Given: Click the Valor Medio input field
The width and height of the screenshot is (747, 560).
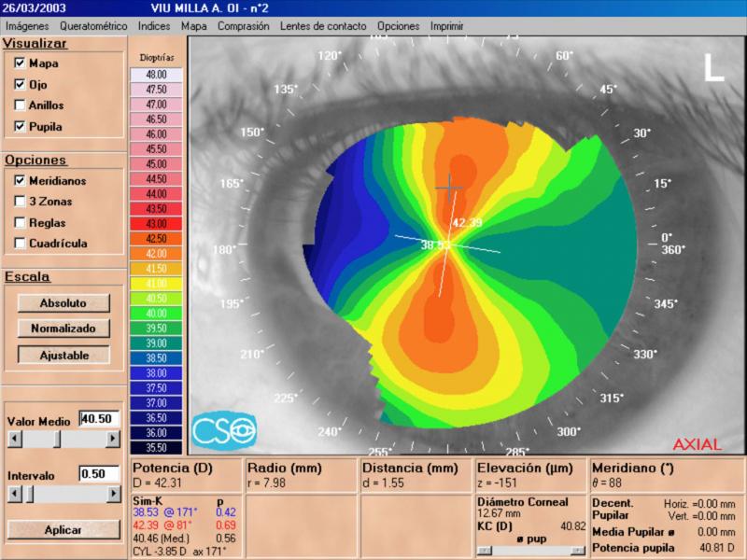Looking at the screenshot, I should (x=99, y=419).
